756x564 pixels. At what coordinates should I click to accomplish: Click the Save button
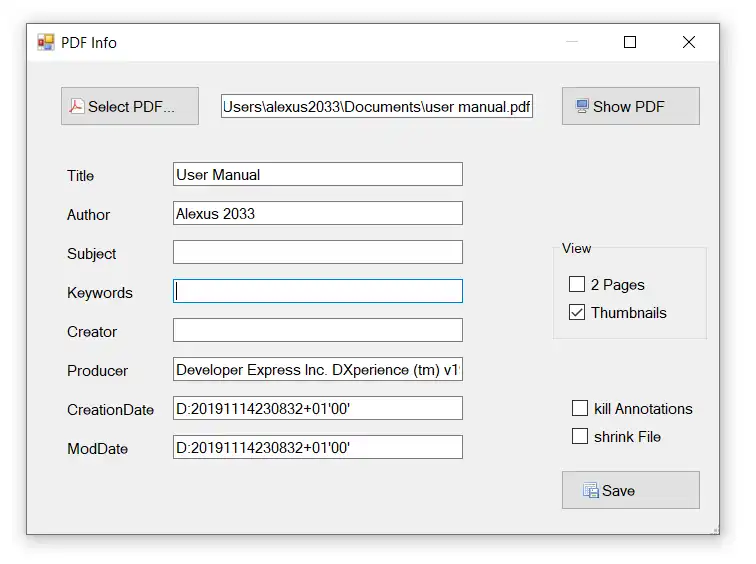(x=630, y=490)
